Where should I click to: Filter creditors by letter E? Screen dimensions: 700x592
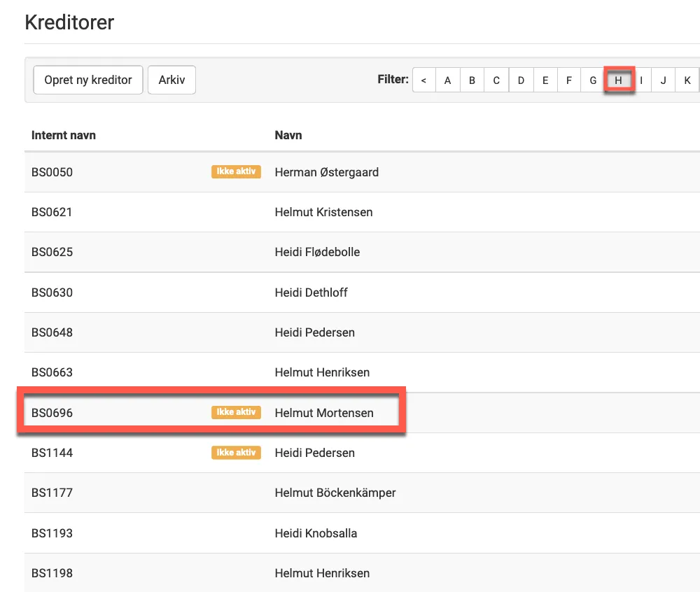[545, 80]
